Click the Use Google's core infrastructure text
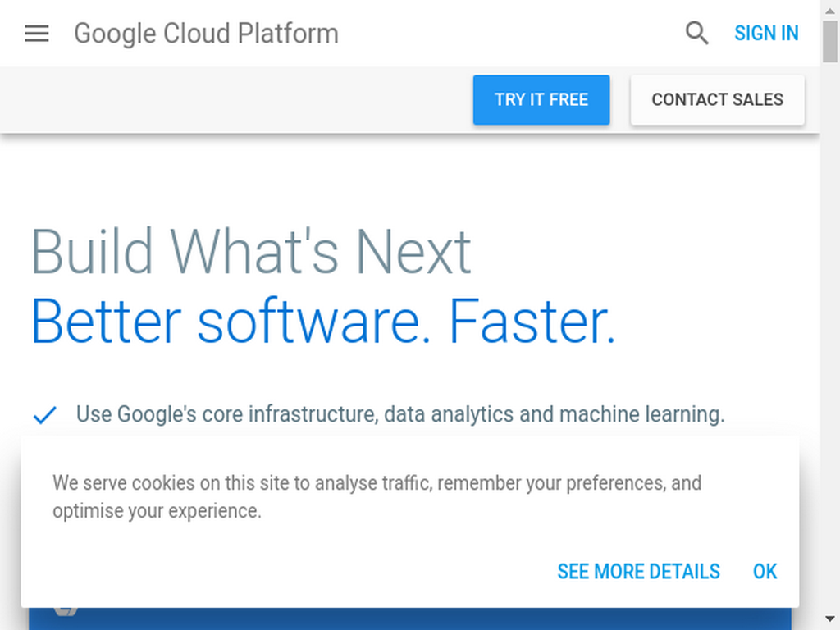 click(400, 414)
